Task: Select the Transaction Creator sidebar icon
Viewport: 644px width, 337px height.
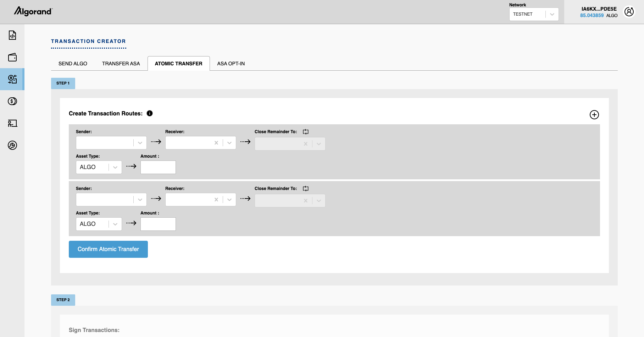Action: point(12,79)
